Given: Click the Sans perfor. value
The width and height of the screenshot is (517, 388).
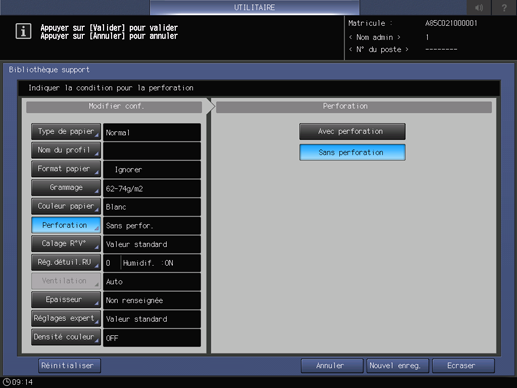Looking at the screenshot, I should tap(152, 226).
